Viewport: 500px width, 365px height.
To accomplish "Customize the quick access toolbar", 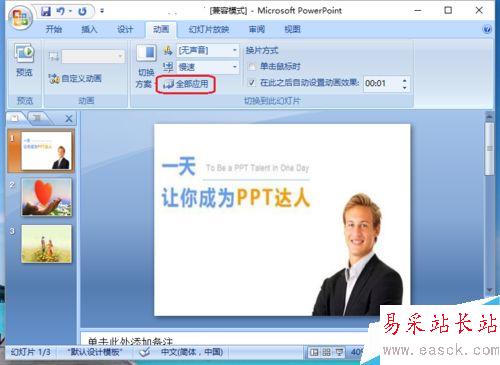I will 102,11.
